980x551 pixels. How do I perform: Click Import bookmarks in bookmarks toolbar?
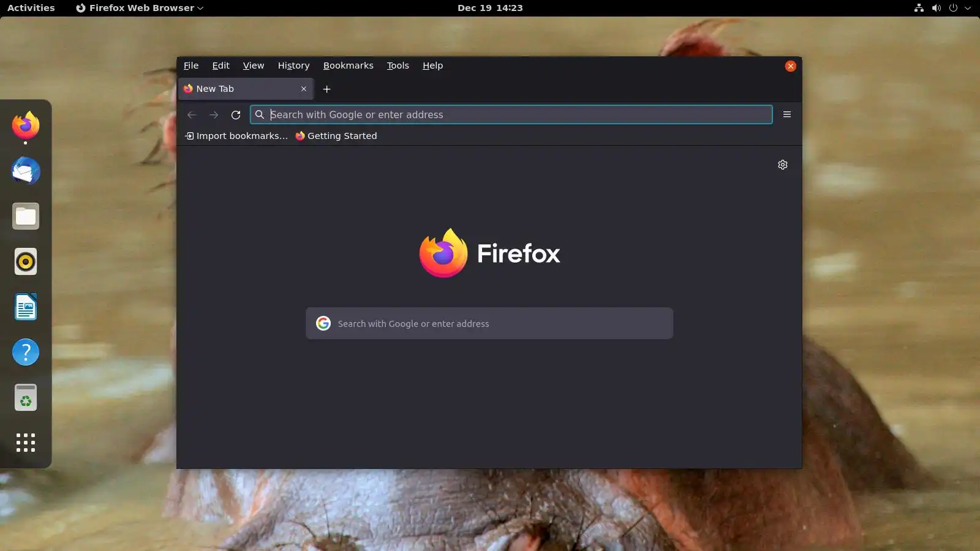point(236,136)
